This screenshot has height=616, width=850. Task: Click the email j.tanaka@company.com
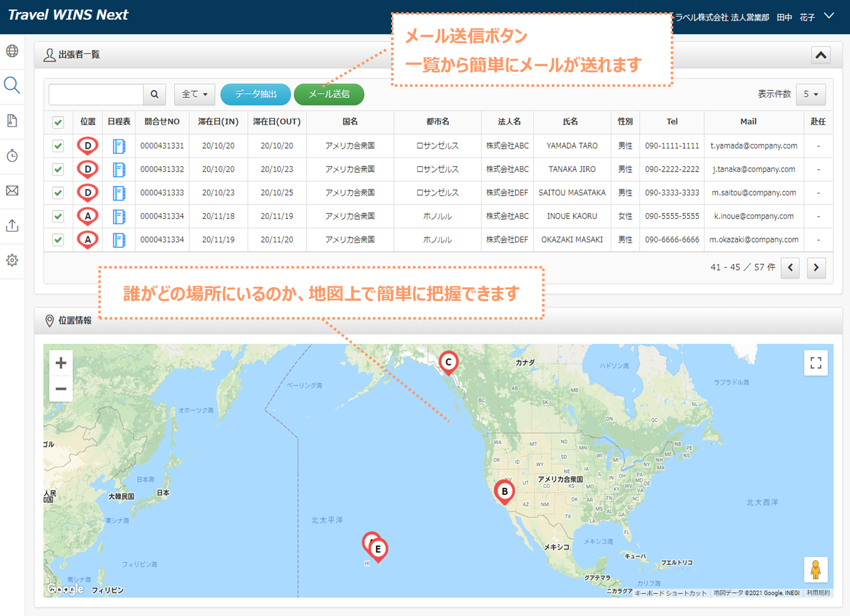754,169
